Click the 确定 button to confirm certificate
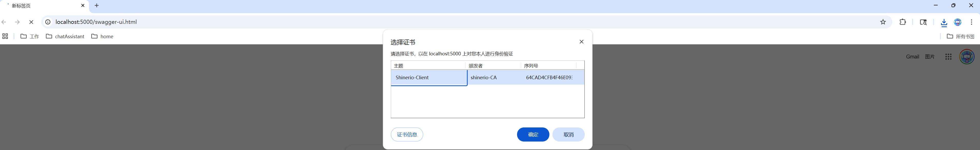Screen dimensions: 980x150 tap(533, 134)
